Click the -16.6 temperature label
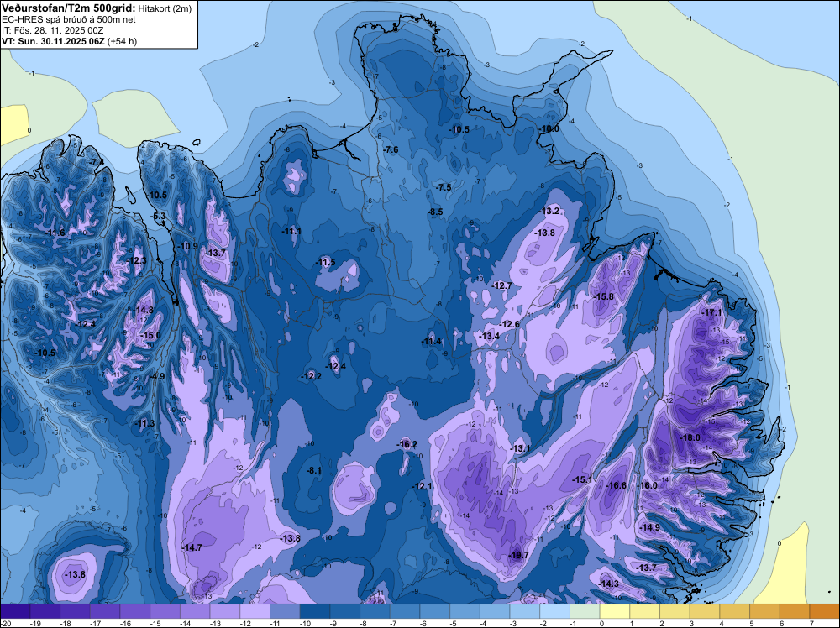The height and width of the screenshot is (628, 840). point(616,485)
